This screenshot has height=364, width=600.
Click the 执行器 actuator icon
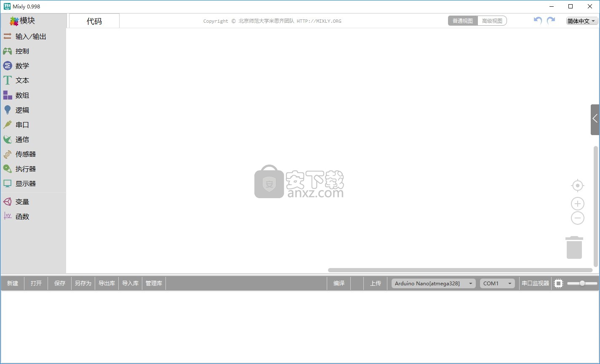[x=7, y=169]
